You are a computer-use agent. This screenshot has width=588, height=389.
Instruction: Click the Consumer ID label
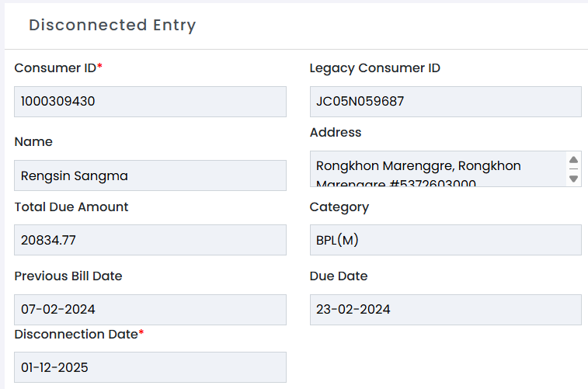(x=55, y=68)
